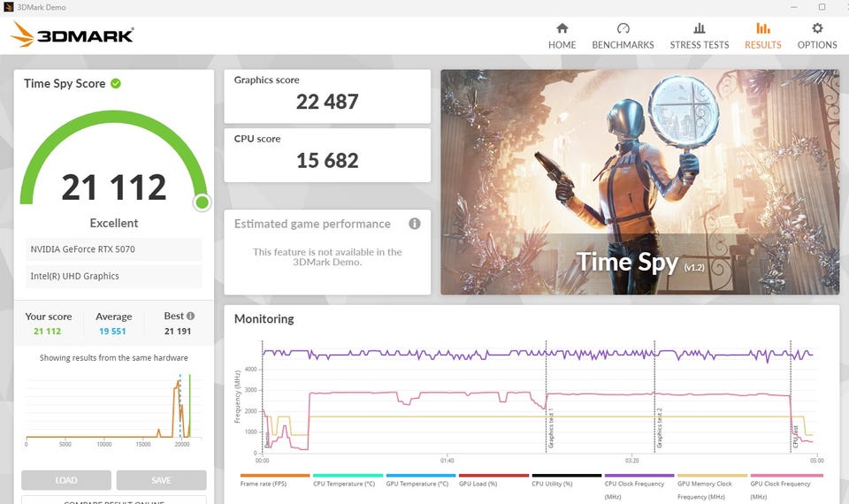
Task: Click the info icon beside Best score
Action: [x=191, y=316]
